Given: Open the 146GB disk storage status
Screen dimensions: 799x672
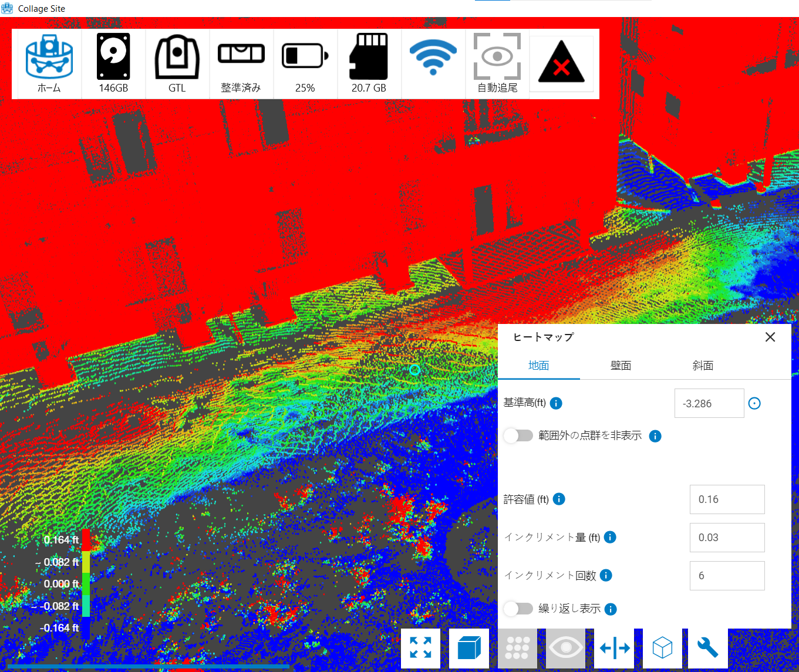Looking at the screenshot, I should point(113,63).
